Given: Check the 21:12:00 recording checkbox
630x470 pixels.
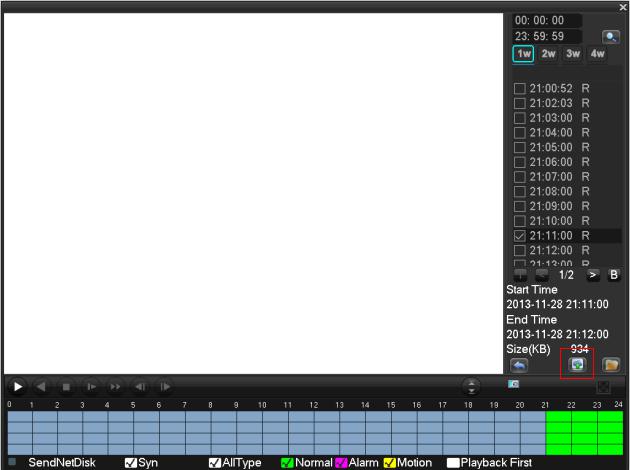Looking at the screenshot, I should click(520, 251).
